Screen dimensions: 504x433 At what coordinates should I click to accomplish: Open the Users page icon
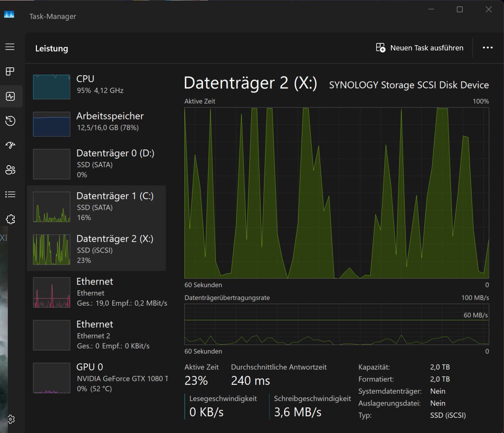[10, 170]
